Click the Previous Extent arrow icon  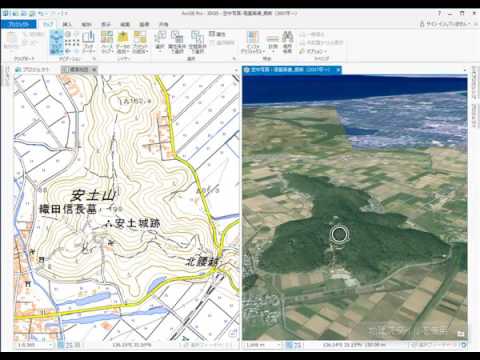[x=68, y=51]
